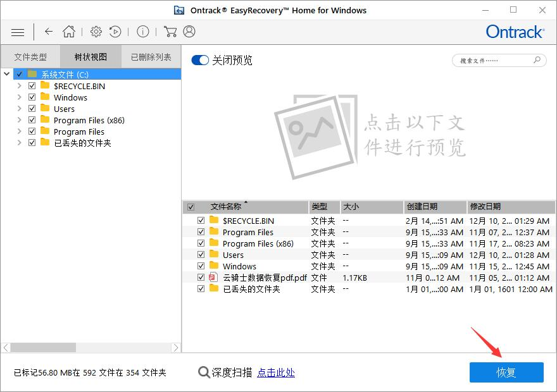Uncheck Users checkbox in tree
This screenshot has height=392, width=557.
click(32, 109)
